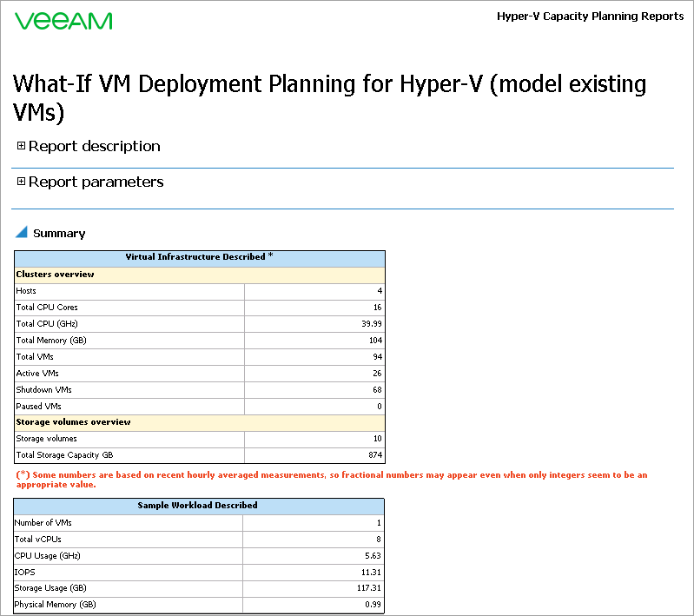Click the Storage Usage value 117.31
Image resolution: width=694 pixels, height=616 pixels.
[369, 588]
